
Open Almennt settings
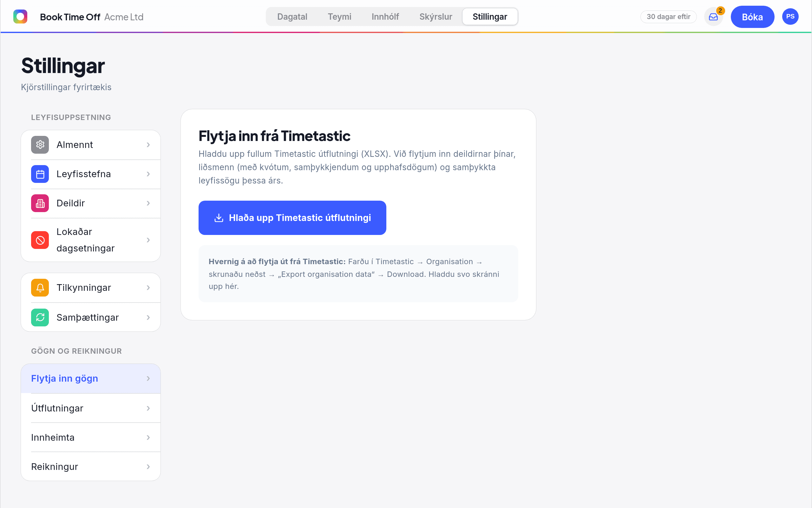(x=91, y=145)
